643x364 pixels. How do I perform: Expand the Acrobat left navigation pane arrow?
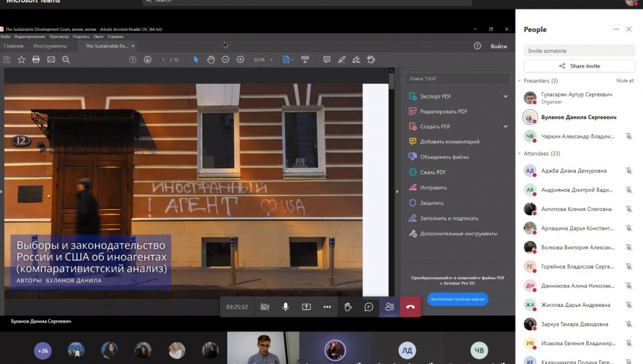(2, 191)
